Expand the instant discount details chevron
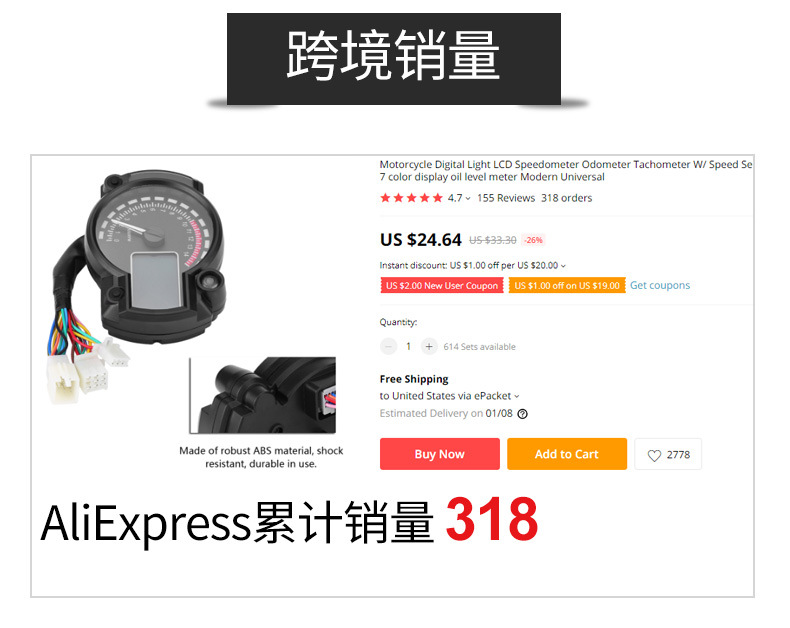The width and height of the screenshot is (790, 628). pyautogui.click(x=563, y=266)
